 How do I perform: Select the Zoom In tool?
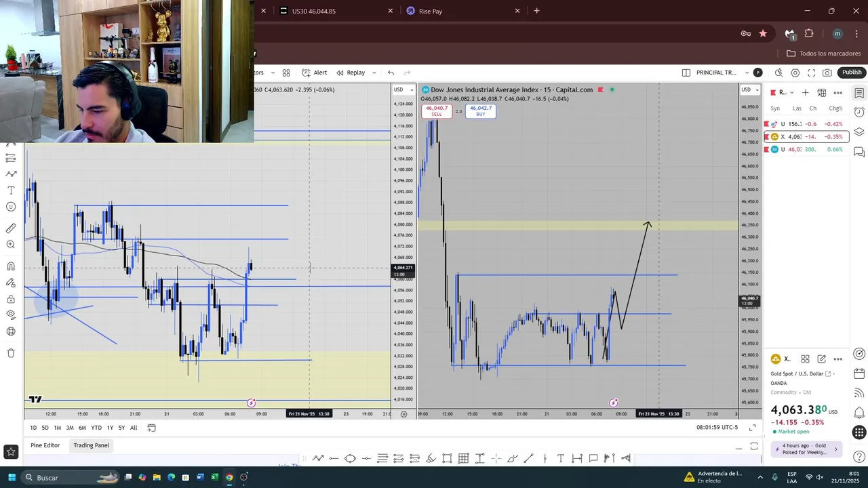click(11, 245)
